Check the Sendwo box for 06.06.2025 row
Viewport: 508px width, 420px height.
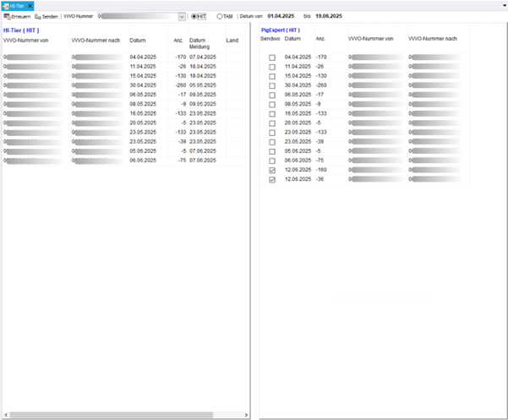tap(271, 161)
